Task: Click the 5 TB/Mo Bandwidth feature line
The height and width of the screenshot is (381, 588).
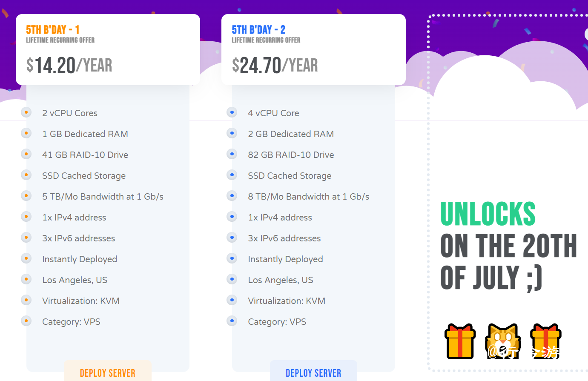Action: tap(103, 196)
